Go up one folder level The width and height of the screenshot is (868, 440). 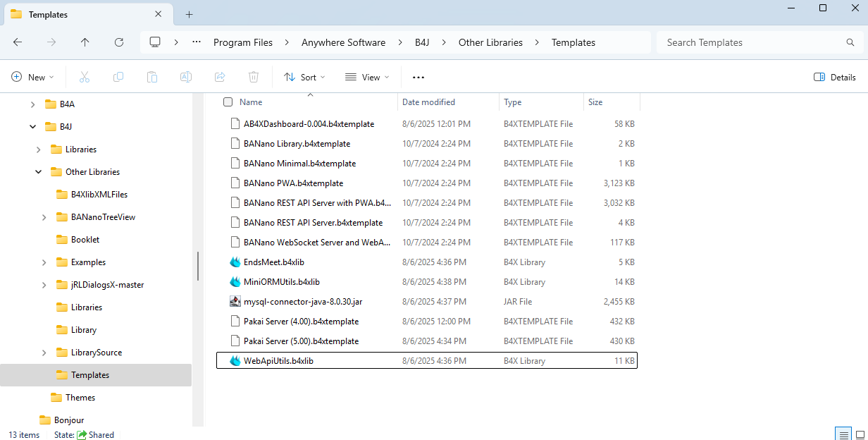pyautogui.click(x=85, y=42)
